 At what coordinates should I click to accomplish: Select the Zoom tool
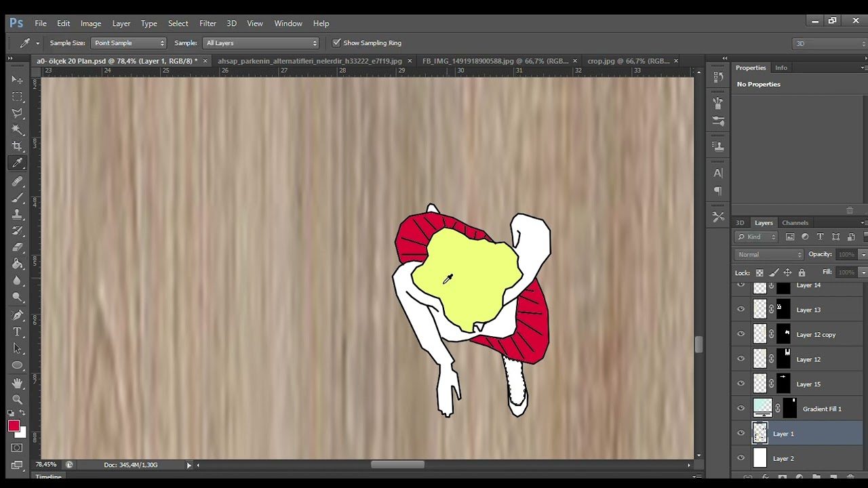(x=17, y=400)
